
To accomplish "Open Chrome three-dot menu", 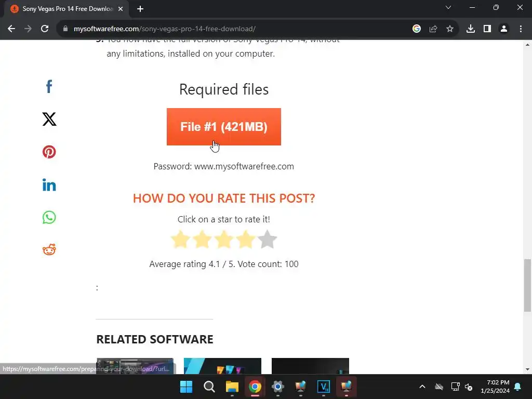I will 521,29.
